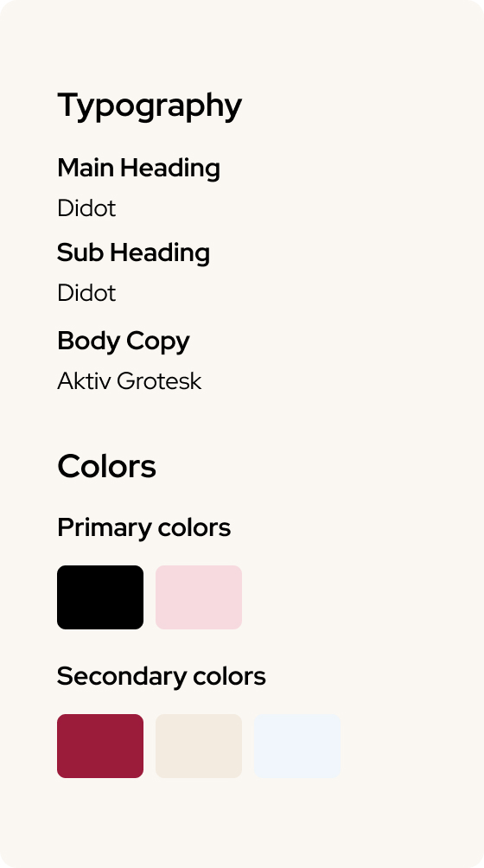Click the black primary color swatch
Screen dimensions: 484x868
click(x=100, y=597)
